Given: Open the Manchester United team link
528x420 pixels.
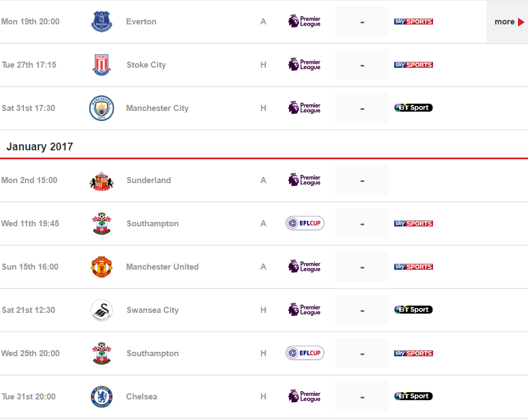Looking at the screenshot, I should pyautogui.click(x=162, y=267).
